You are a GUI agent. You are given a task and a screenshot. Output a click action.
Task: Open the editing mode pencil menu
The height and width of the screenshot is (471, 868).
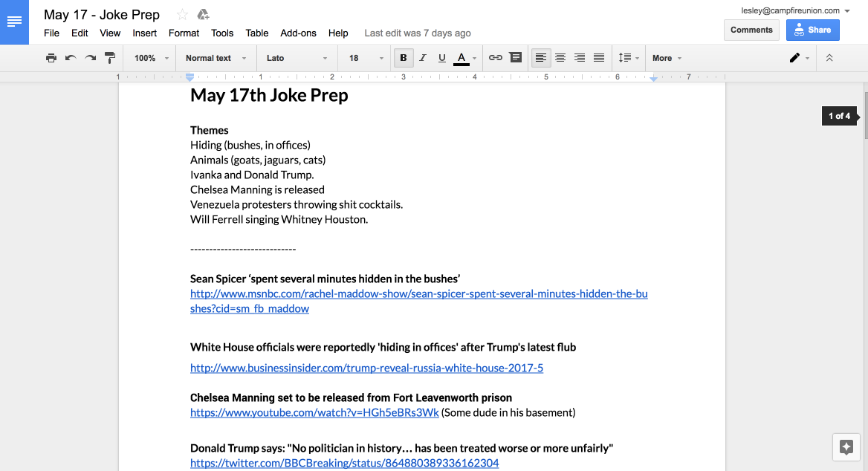(800, 58)
